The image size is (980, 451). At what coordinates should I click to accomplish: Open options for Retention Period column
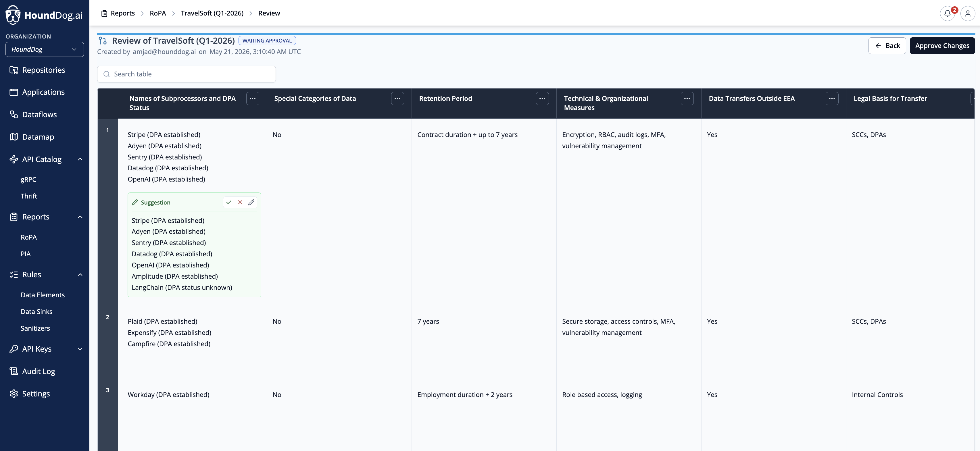542,99
